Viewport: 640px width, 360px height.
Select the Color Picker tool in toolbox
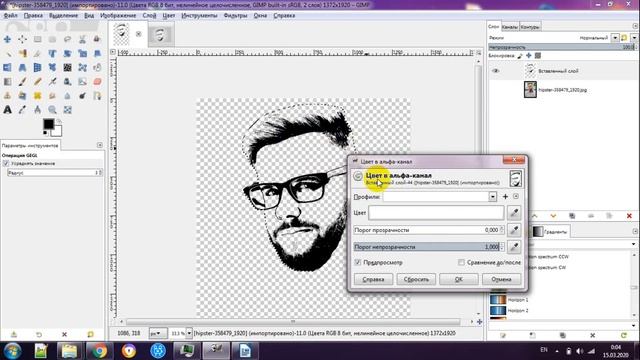[22, 110]
